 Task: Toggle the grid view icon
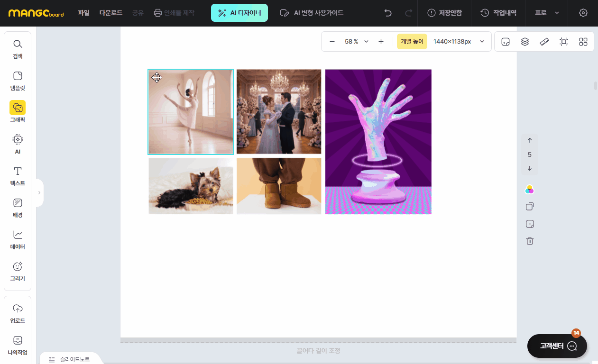point(583,42)
